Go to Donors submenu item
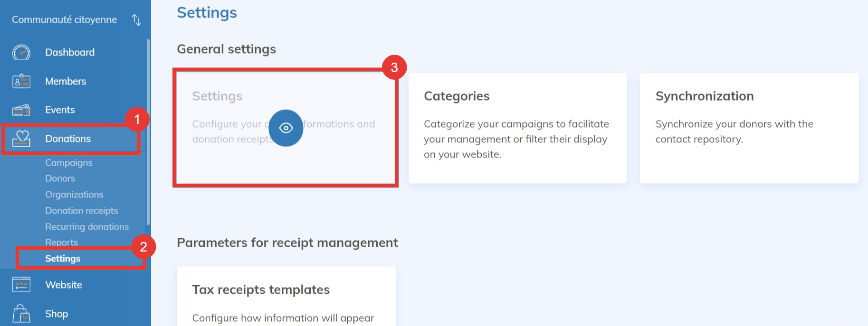The height and width of the screenshot is (326, 868). [60, 178]
